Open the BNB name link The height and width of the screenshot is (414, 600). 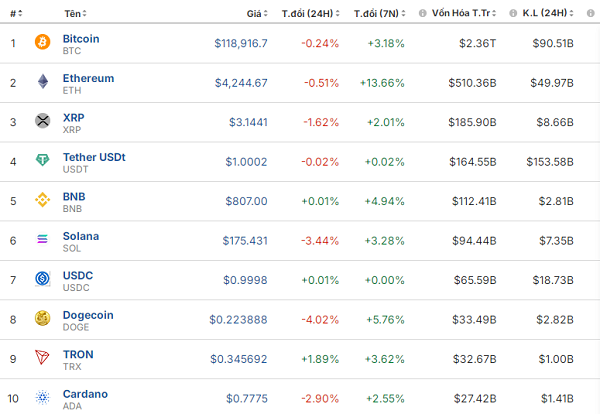tap(74, 196)
